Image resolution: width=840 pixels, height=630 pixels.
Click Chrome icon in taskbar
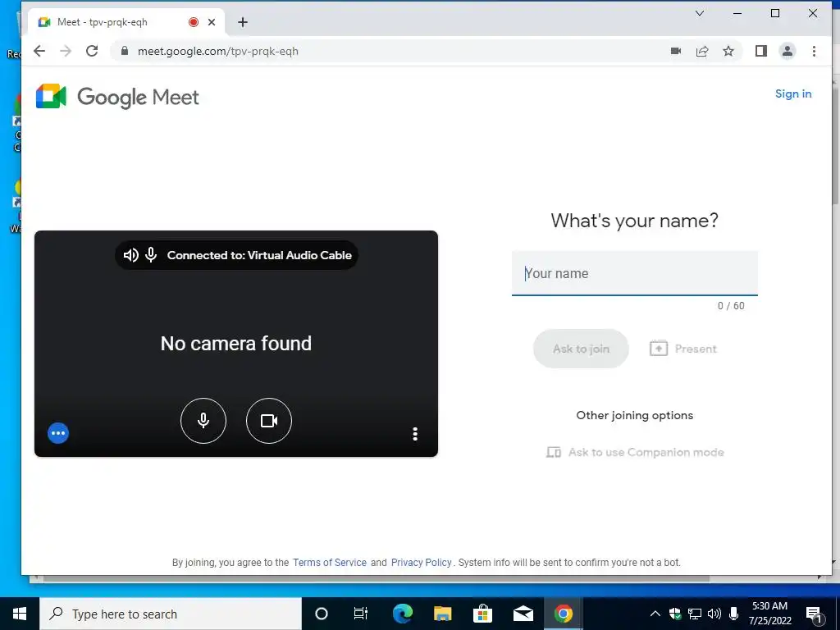(563, 614)
